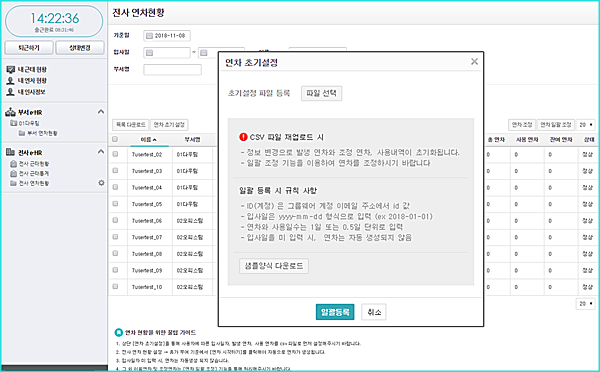Open calendar icon for 입사일 end date
Image resolution: width=600 pixels, height=372 pixels.
tap(204, 53)
